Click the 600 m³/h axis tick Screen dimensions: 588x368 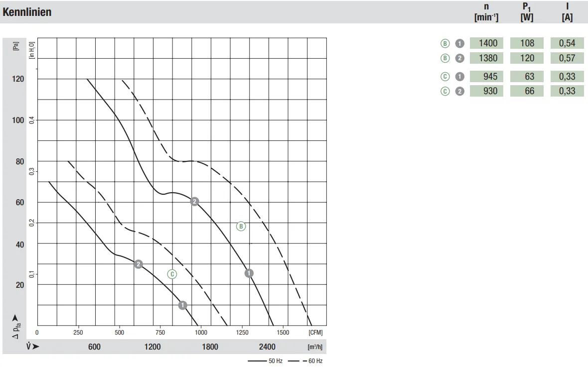(95, 347)
